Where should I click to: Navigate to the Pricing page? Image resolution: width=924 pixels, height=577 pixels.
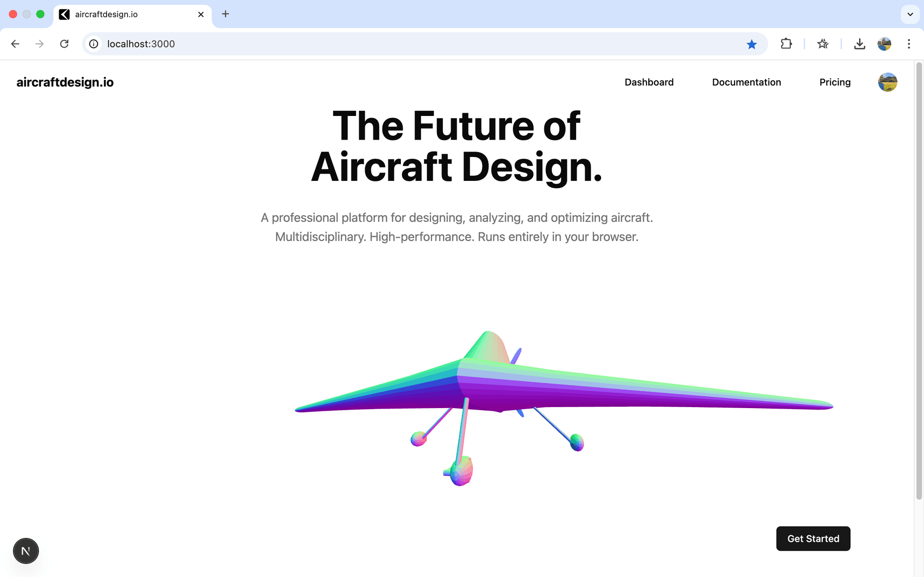pyautogui.click(x=835, y=82)
